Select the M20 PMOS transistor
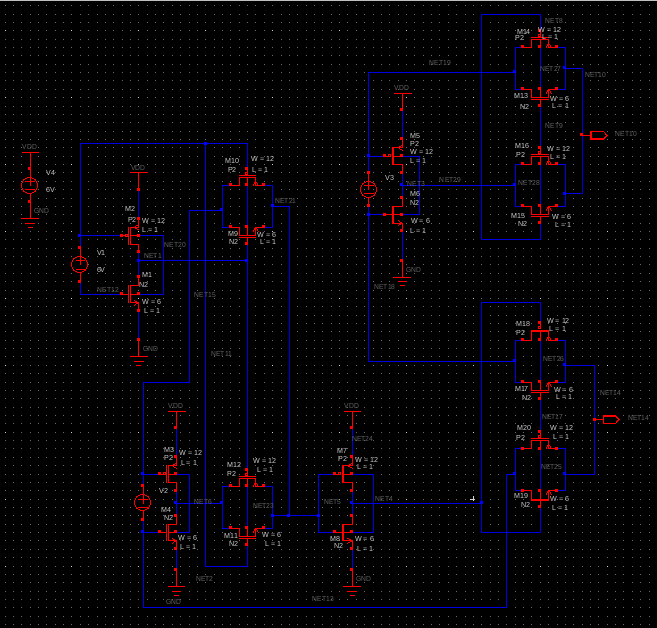 pyautogui.click(x=540, y=442)
